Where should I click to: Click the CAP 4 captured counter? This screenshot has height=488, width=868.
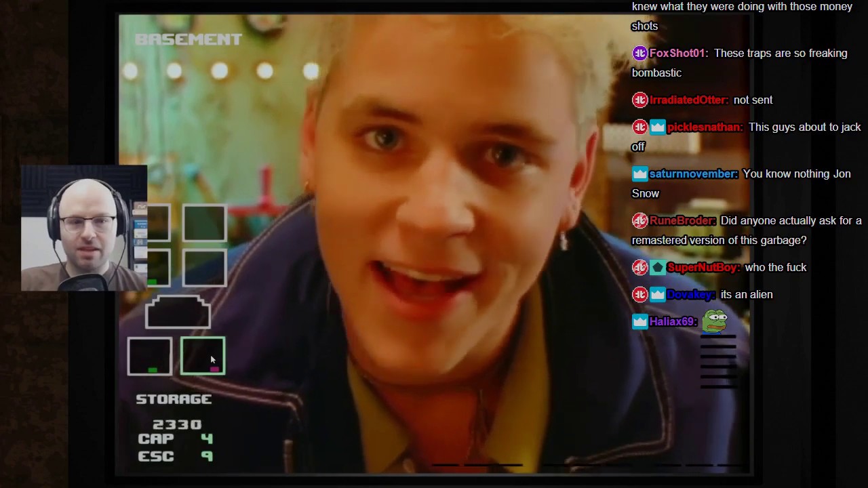pos(176,439)
